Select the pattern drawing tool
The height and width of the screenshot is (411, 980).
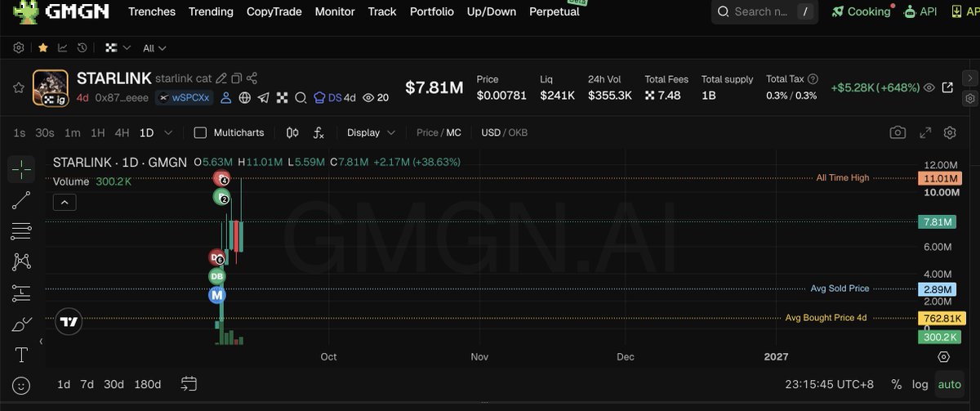pos(22,261)
